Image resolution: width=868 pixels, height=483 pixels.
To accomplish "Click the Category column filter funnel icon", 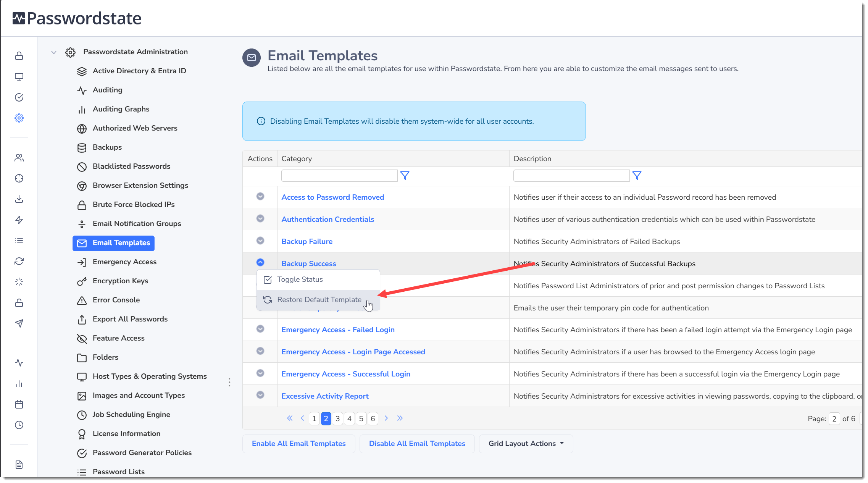I will (405, 176).
